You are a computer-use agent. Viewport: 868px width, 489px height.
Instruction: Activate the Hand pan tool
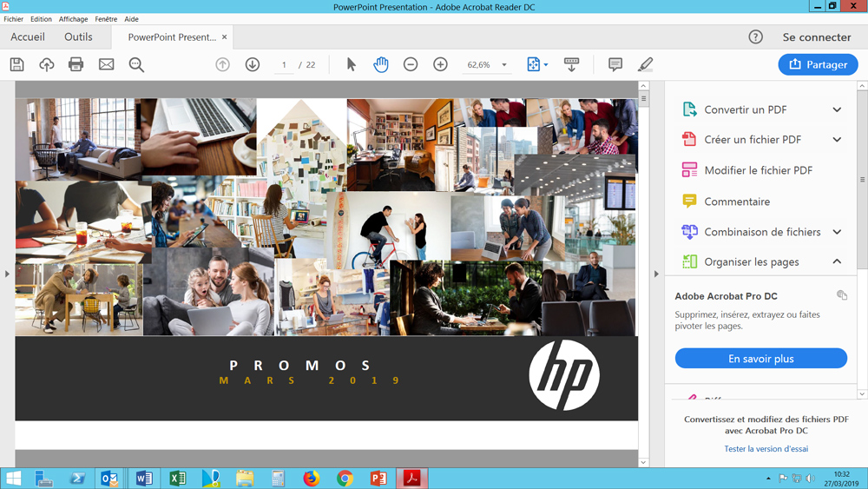click(x=381, y=64)
